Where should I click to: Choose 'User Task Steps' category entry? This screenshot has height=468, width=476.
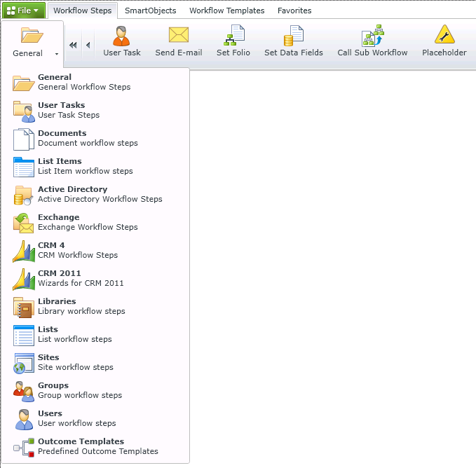tap(69, 115)
